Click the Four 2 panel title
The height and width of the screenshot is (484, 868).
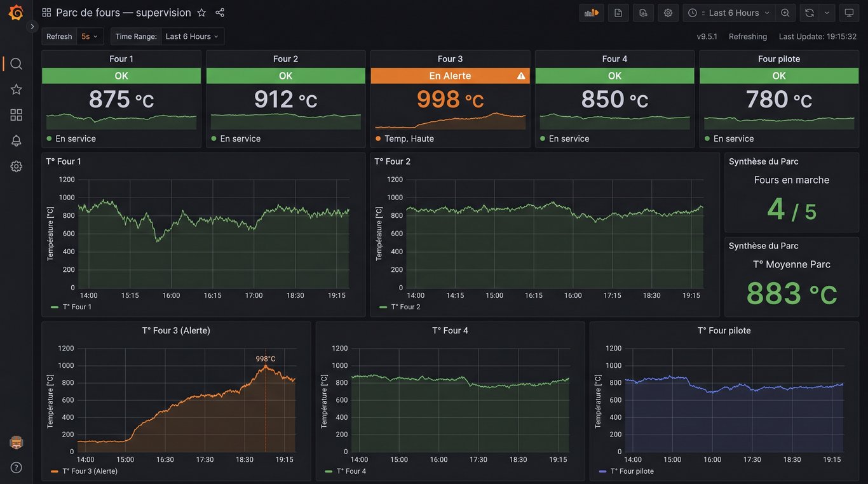coord(286,58)
